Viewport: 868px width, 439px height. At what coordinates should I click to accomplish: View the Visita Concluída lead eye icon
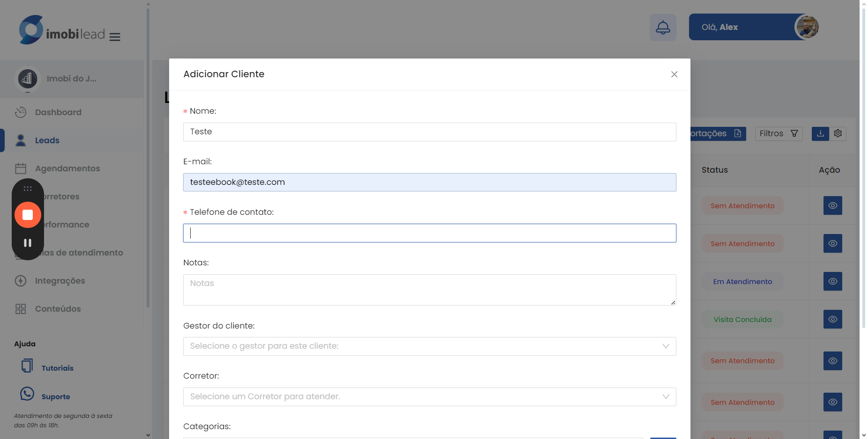pos(833,320)
